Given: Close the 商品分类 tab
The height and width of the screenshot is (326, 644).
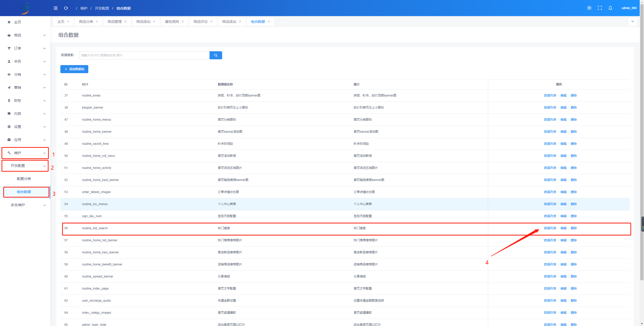Looking at the screenshot, I should (97, 21).
